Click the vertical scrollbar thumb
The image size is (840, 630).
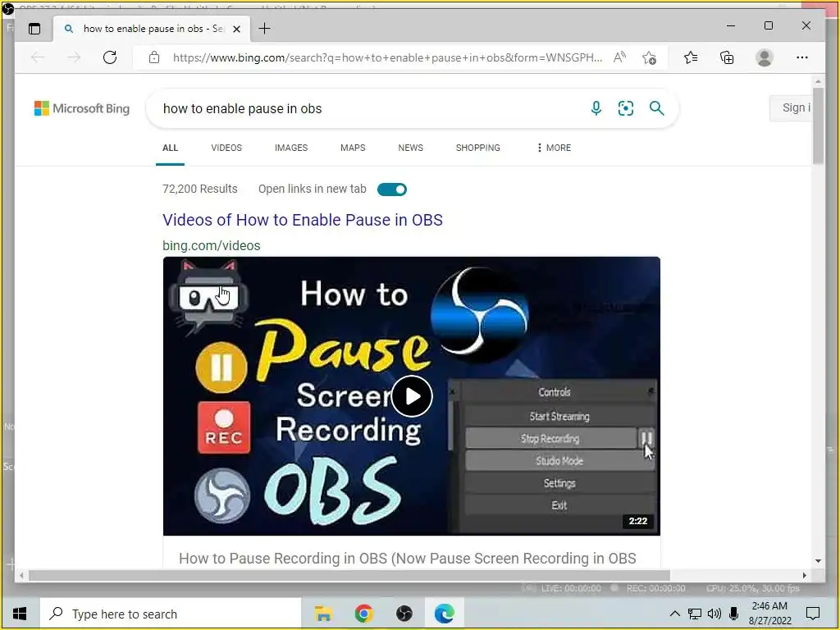point(818,126)
